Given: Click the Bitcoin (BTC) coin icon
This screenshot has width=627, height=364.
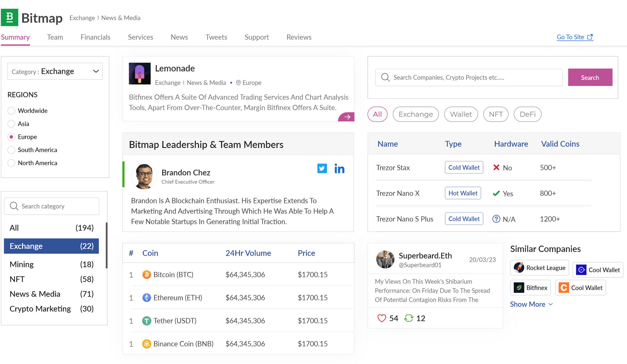Looking at the screenshot, I should [147, 275].
